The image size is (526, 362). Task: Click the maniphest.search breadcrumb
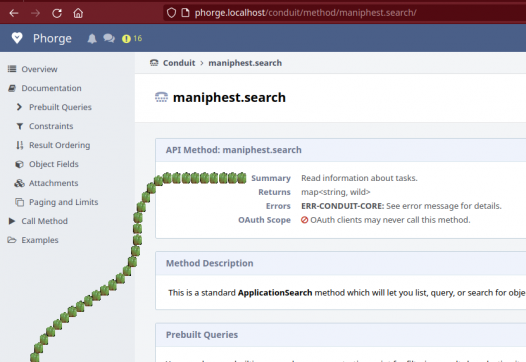245,63
